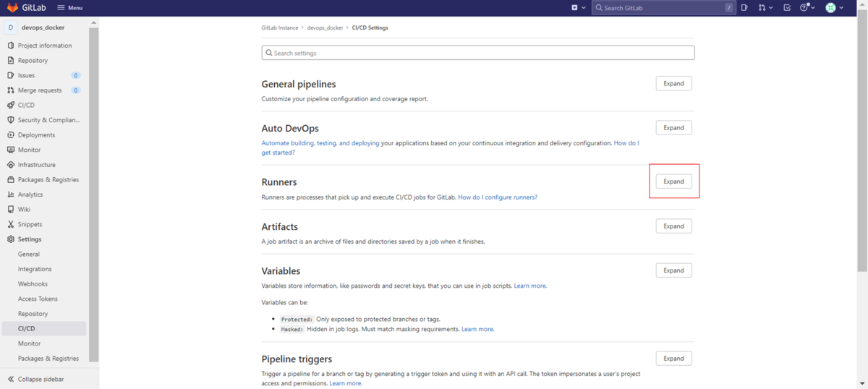The width and height of the screenshot is (868, 389).
Task: Open the top Menu button
Action: tap(69, 7)
